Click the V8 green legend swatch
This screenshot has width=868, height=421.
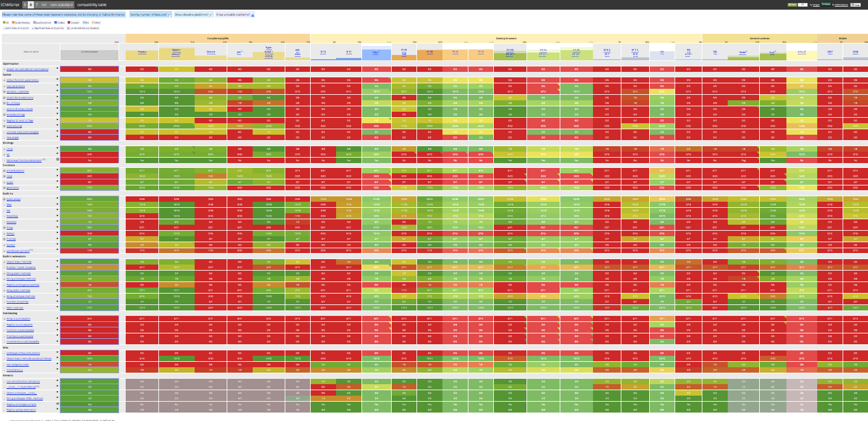[x=4, y=22]
